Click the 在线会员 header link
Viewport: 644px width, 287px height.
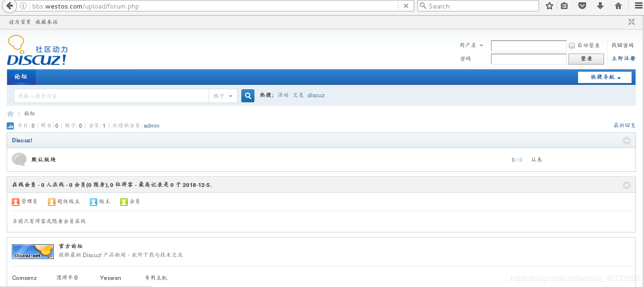(23, 185)
